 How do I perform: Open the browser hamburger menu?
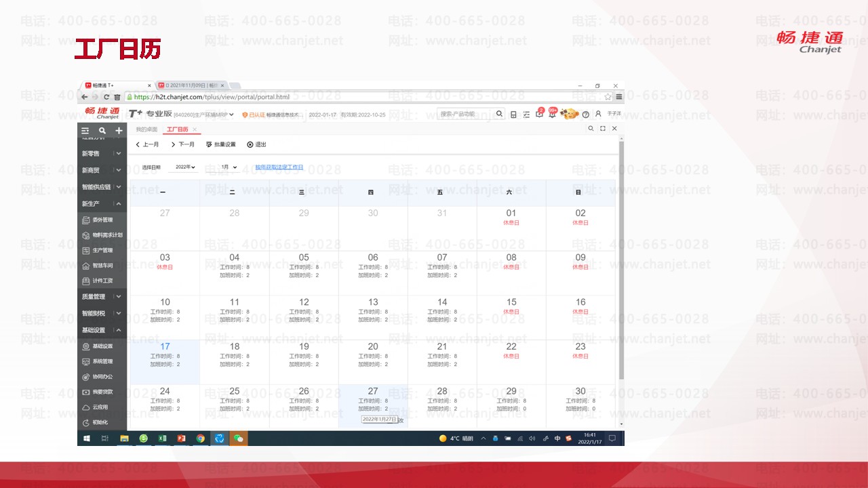tap(618, 97)
